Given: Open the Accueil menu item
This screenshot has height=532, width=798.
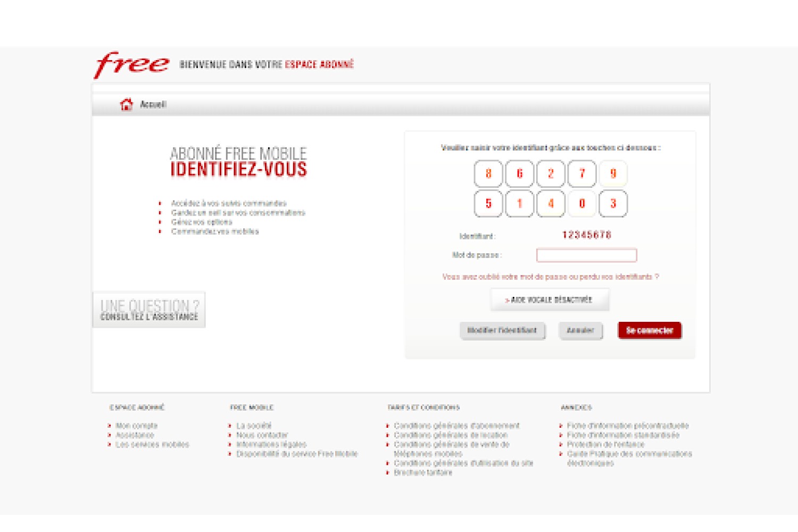Looking at the screenshot, I should tap(153, 104).
